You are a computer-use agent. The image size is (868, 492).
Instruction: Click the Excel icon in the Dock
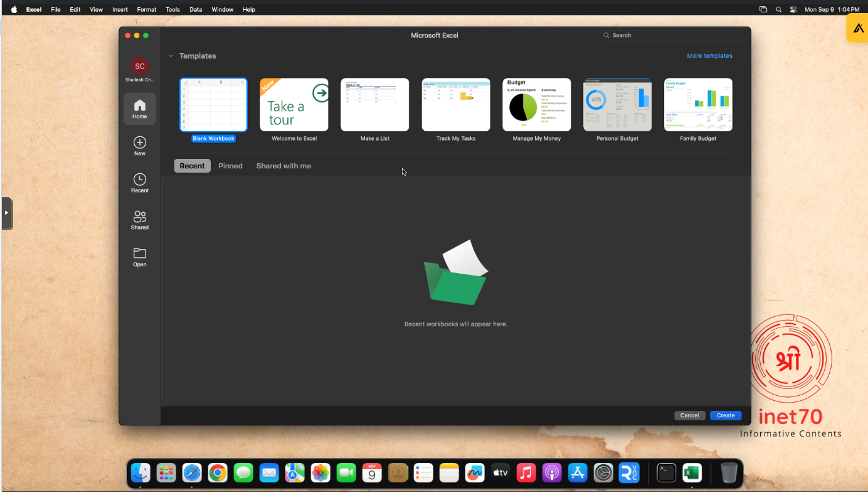point(692,473)
